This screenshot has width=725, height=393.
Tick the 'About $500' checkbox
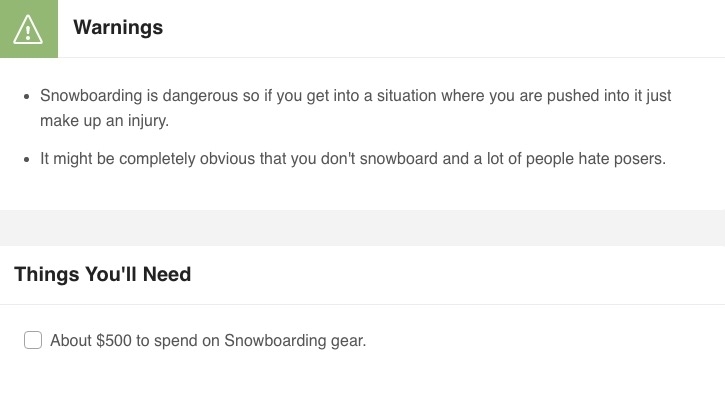pos(33,340)
